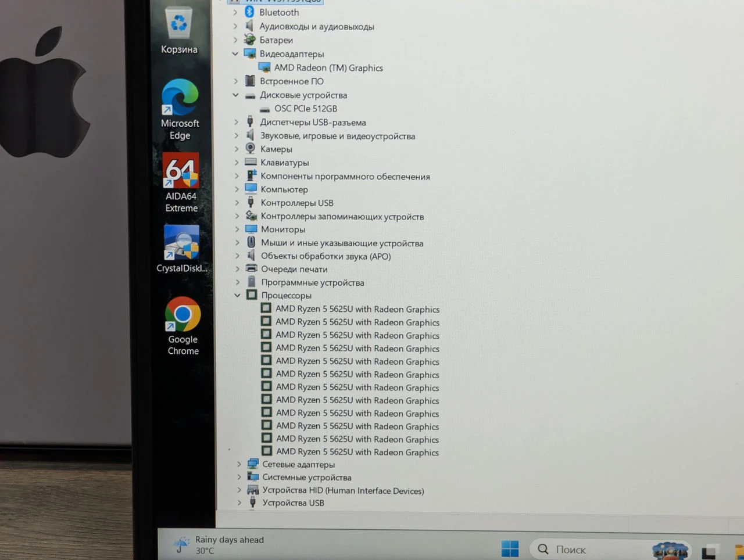Launch Google Chrome from the desktop

click(x=183, y=326)
